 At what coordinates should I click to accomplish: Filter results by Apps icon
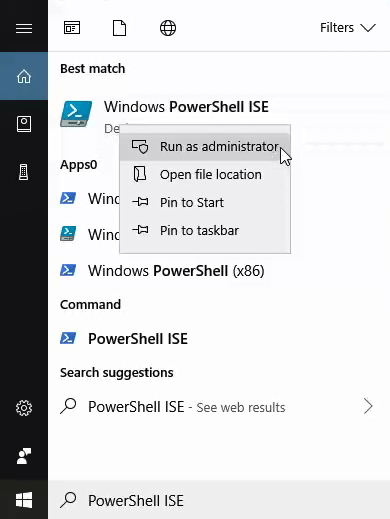(72, 28)
